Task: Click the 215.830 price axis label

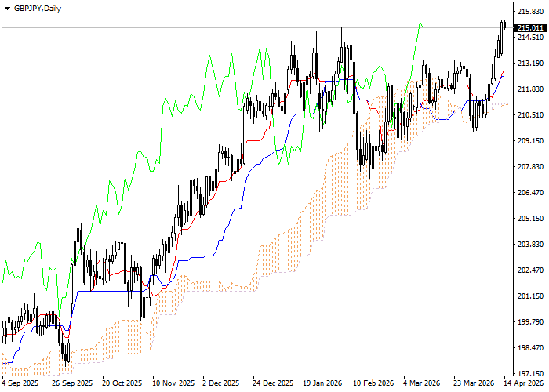Action: [x=530, y=12]
